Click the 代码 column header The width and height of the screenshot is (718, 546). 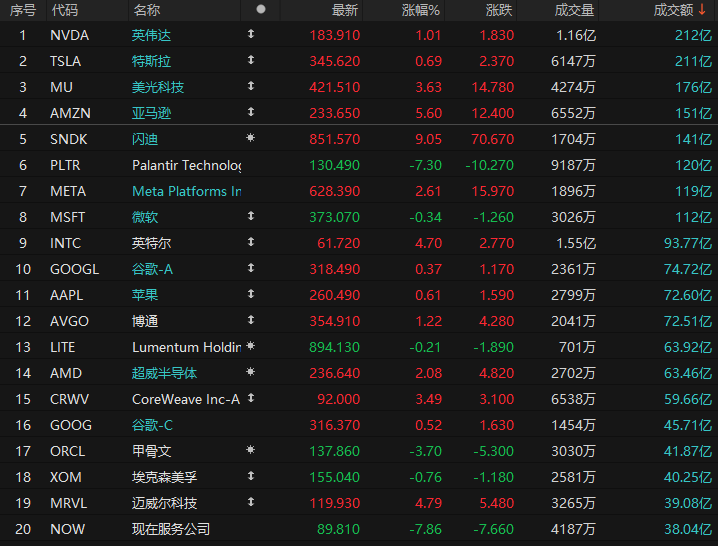tap(65, 10)
